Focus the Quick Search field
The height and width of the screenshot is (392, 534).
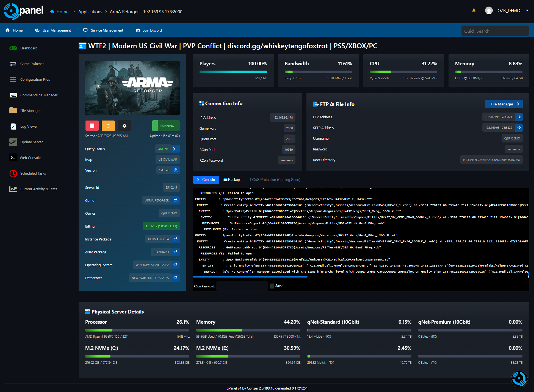click(x=495, y=31)
